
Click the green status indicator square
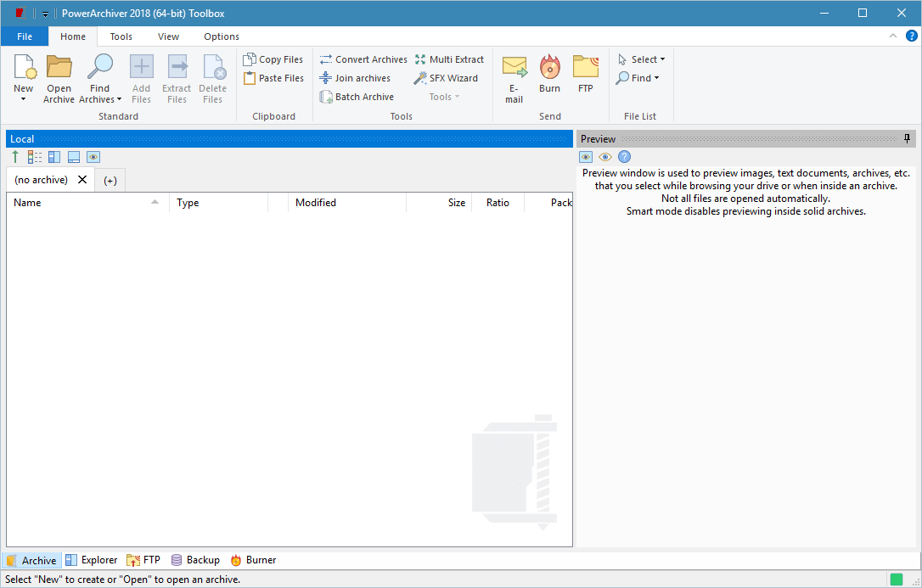(x=897, y=580)
